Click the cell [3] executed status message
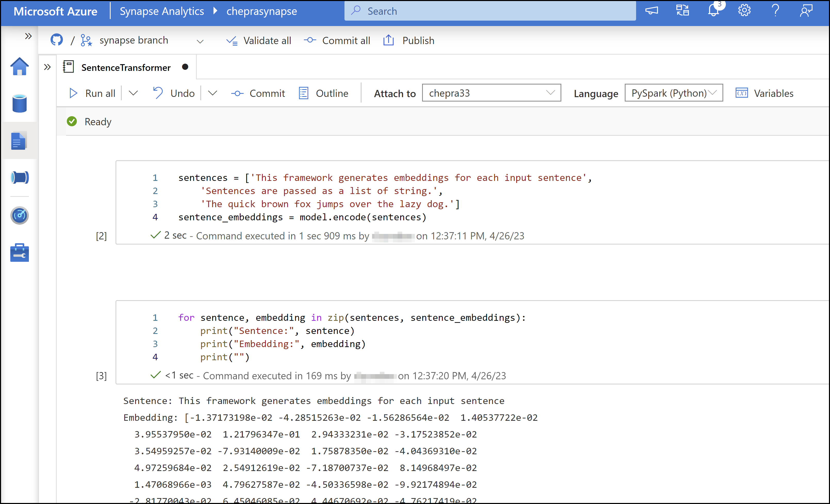This screenshot has height=504, width=830. [x=328, y=375]
